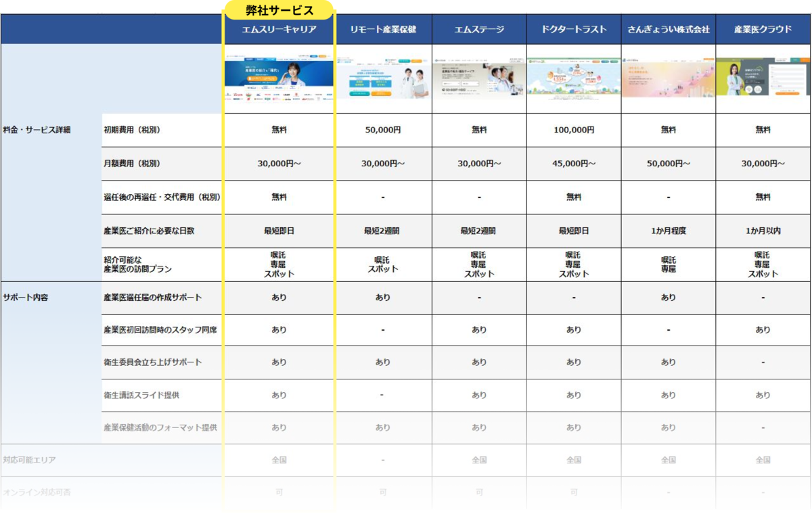Click 産業医ご紹介に必要な日数 row label
This screenshot has height=518, width=812.
pos(149,231)
